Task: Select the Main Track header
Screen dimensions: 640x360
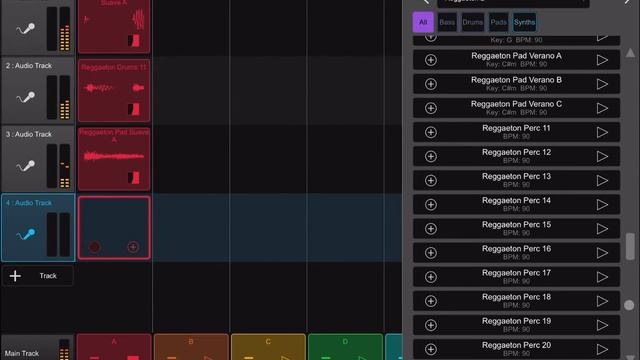Action: coord(38,348)
